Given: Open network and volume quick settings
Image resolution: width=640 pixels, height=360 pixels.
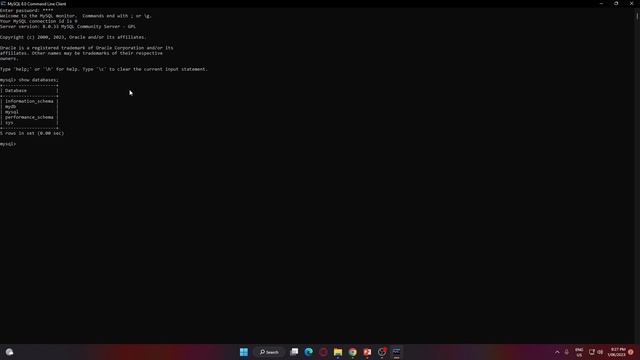Looking at the screenshot, I should pyautogui.click(x=596, y=352).
